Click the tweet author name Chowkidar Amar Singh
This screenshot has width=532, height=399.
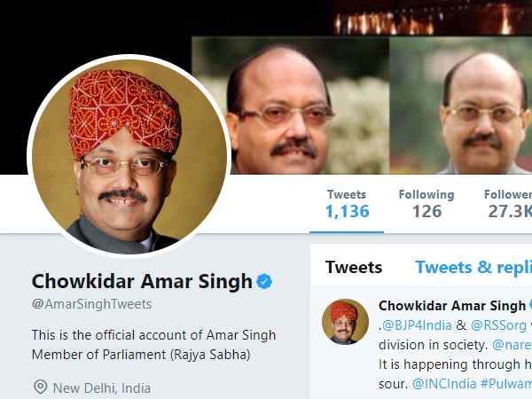[452, 306]
